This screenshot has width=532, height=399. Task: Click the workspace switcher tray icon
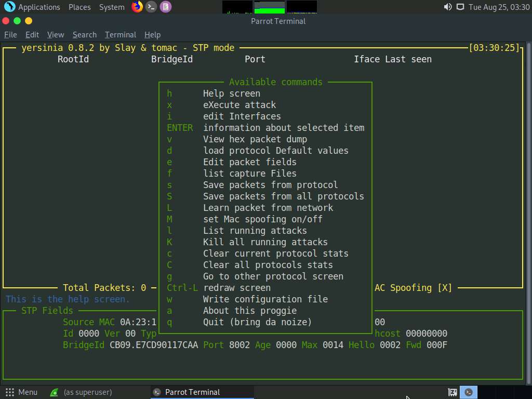coord(453,392)
